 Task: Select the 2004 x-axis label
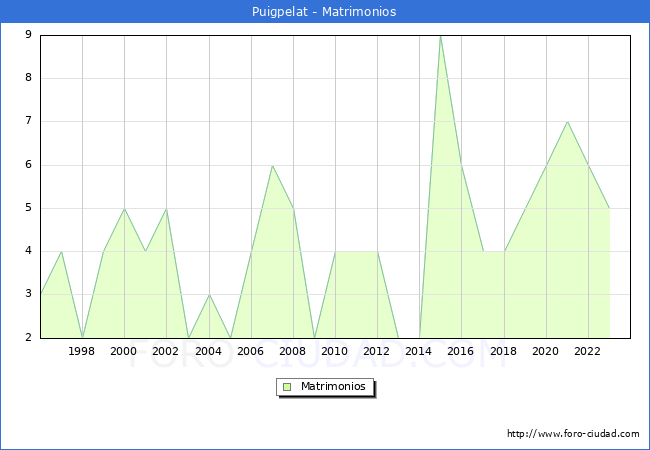point(208,351)
